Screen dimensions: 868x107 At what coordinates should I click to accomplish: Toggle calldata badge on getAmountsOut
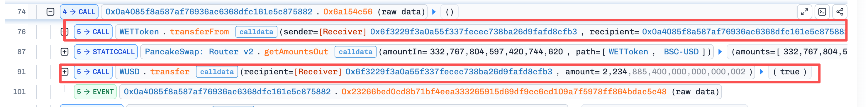(355, 52)
